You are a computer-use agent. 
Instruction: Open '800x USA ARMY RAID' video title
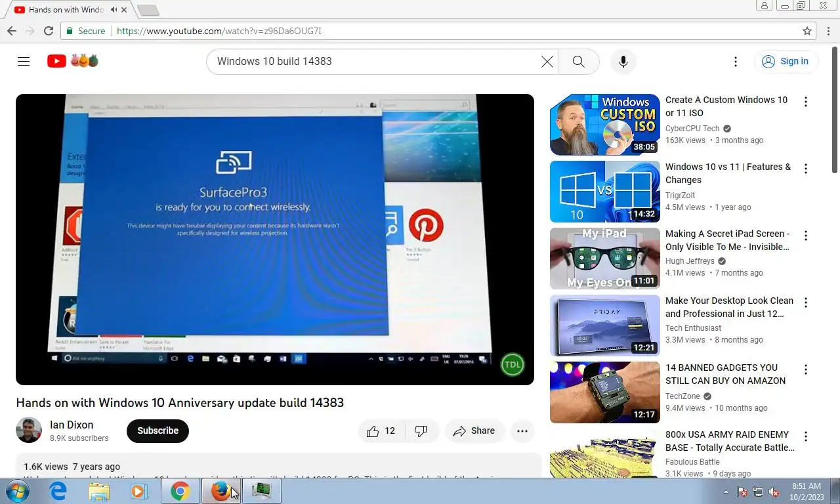pyautogui.click(x=730, y=441)
